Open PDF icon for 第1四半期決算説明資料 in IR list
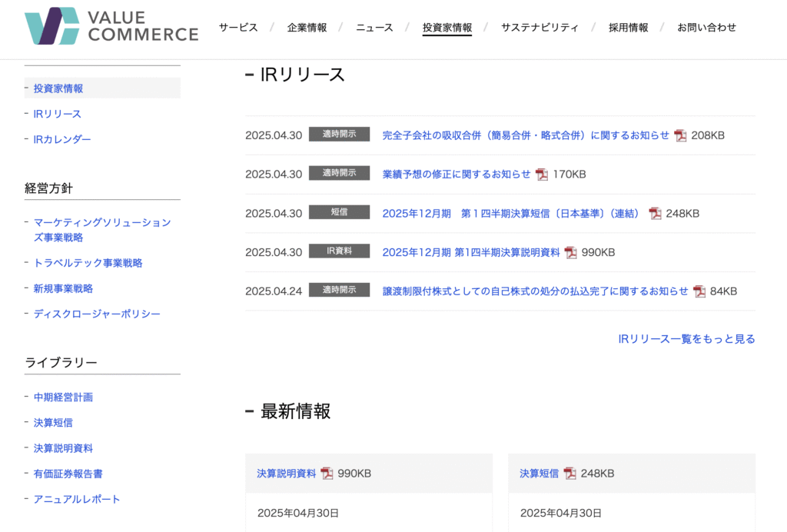Image resolution: width=787 pixels, height=532 pixels. [571, 252]
